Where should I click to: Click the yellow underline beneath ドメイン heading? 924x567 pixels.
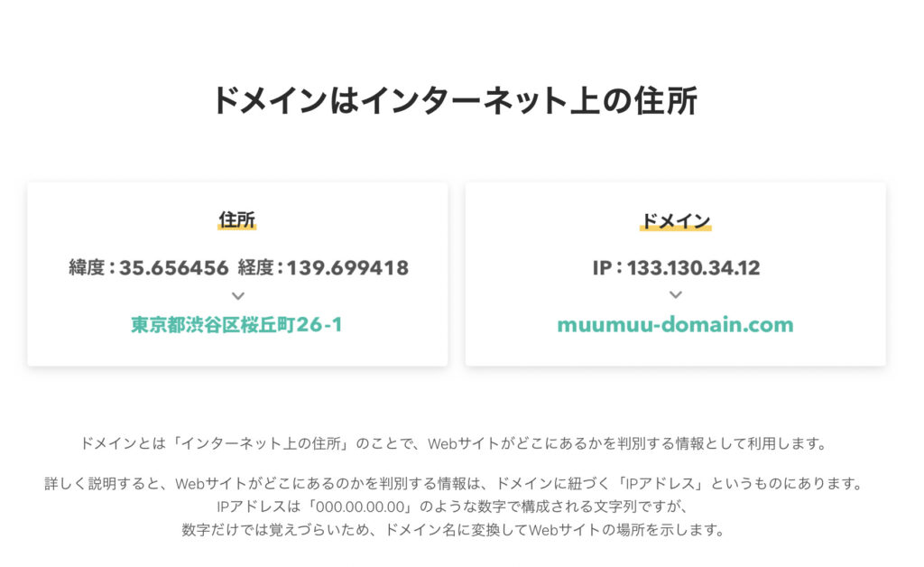coord(676,228)
